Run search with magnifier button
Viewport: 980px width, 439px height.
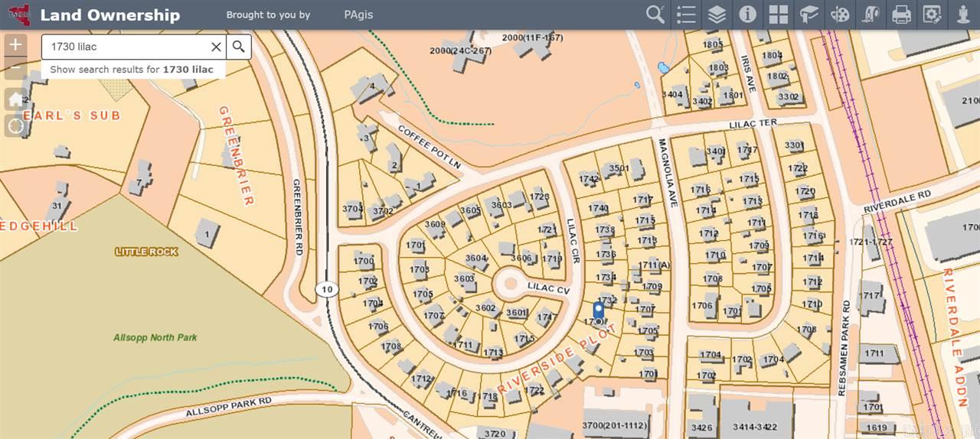coord(238,47)
